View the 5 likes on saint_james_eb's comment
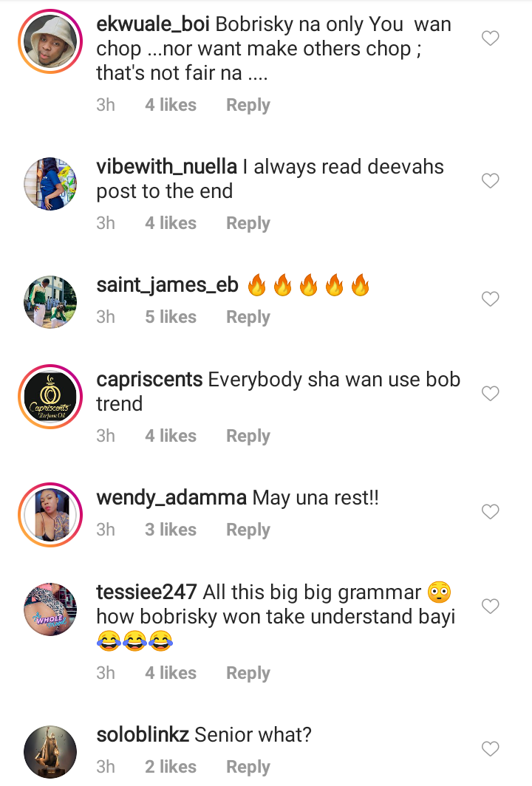Screen dimensions: 532x786 (x=171, y=318)
